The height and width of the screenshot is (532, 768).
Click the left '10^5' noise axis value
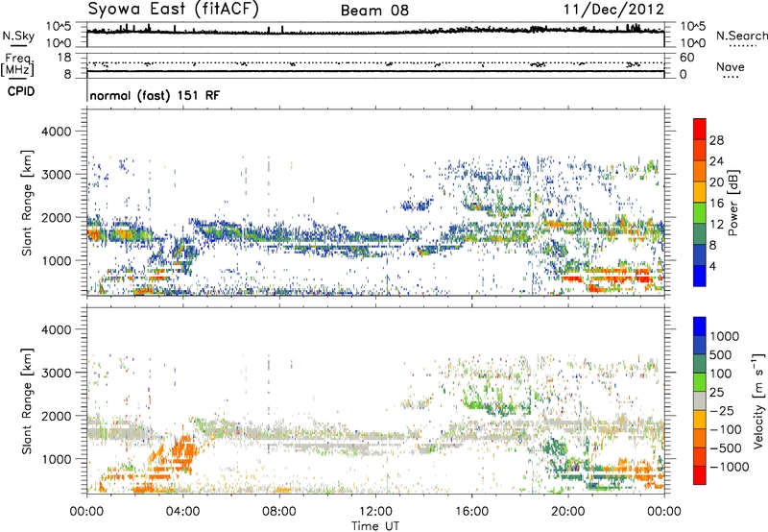tap(59, 27)
